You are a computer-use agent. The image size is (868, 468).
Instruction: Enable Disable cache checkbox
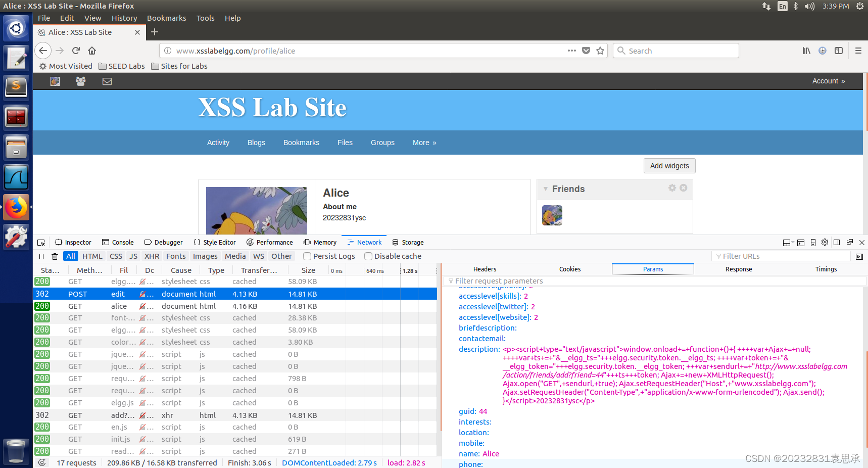[x=368, y=256]
